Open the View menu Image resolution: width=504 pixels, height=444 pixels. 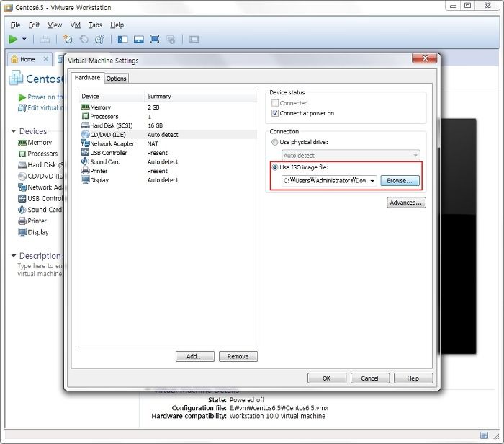[55, 25]
